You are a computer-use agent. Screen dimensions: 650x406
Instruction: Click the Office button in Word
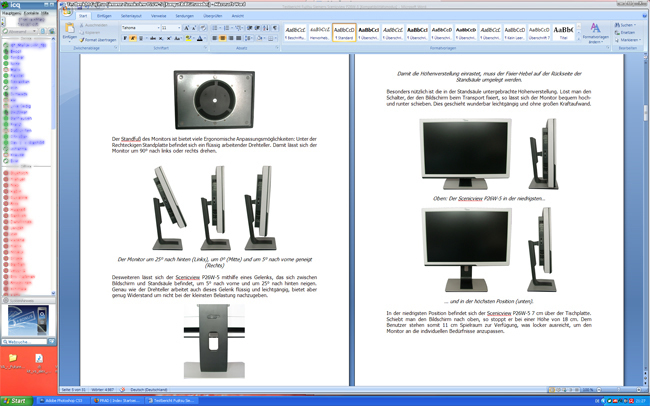click(67, 11)
